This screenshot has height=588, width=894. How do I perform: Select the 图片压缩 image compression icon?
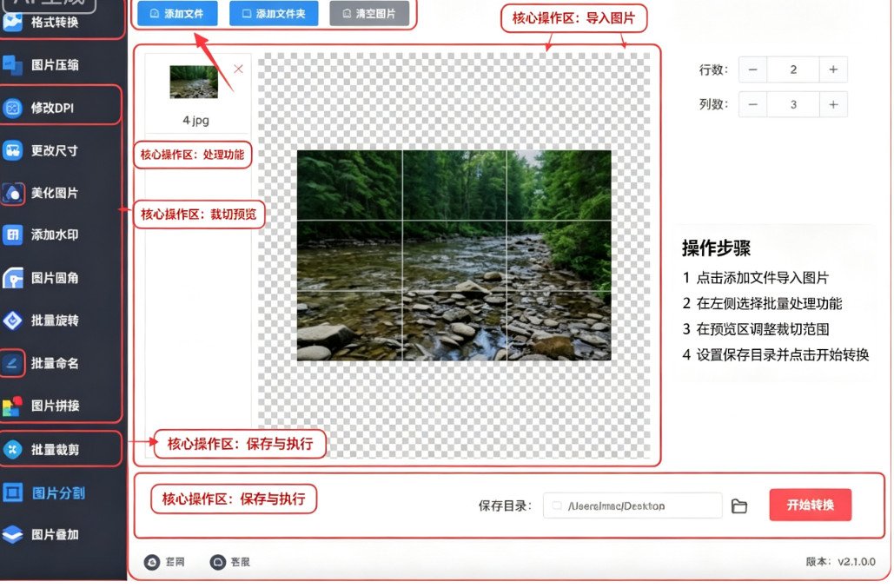(12, 65)
